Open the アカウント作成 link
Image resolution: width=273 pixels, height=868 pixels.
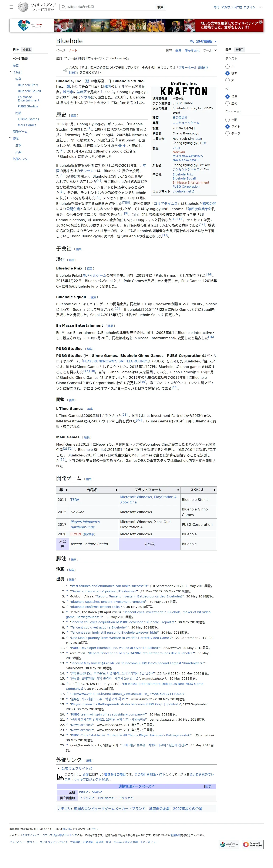(232, 7)
